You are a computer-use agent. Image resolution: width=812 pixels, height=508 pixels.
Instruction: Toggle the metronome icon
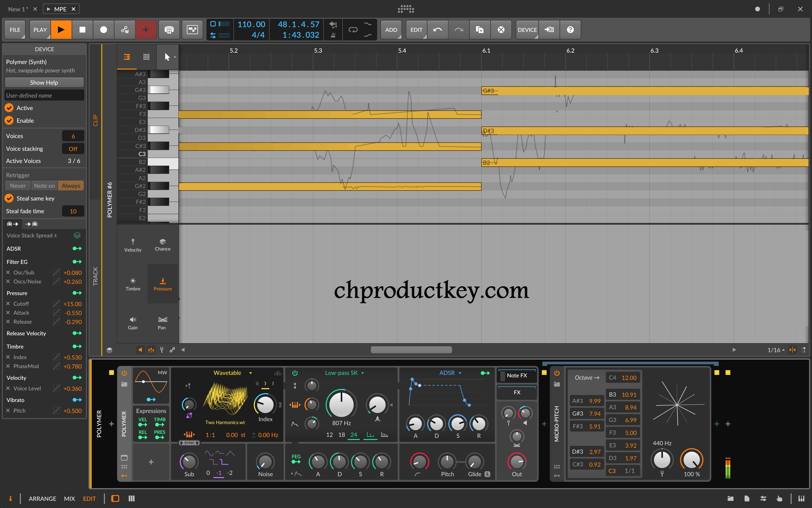coord(333,35)
